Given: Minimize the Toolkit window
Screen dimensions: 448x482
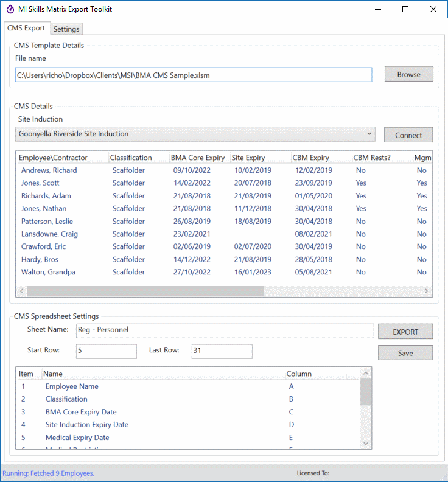Looking at the screenshot, I should tap(378, 9).
